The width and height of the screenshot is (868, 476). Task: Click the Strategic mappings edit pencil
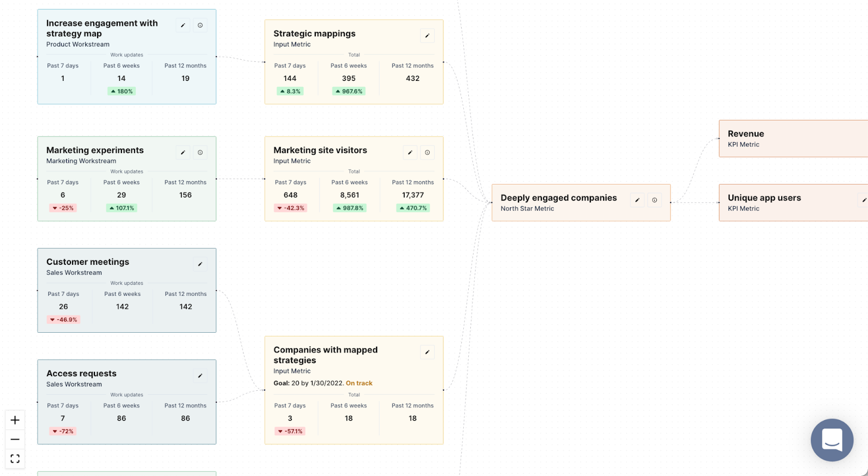coord(427,36)
